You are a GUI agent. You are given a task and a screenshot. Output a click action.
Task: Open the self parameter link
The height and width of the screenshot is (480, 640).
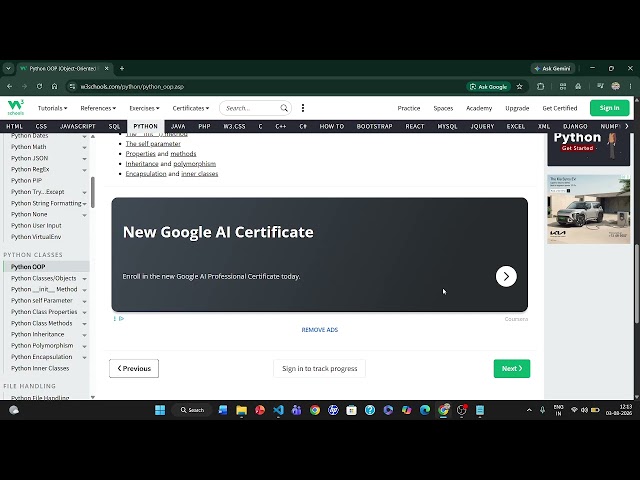153,144
